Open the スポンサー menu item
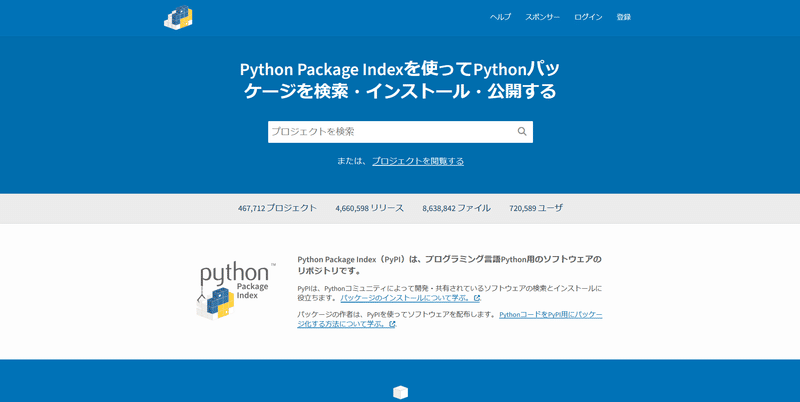Image resolution: width=800 pixels, height=402 pixels. pos(542,17)
